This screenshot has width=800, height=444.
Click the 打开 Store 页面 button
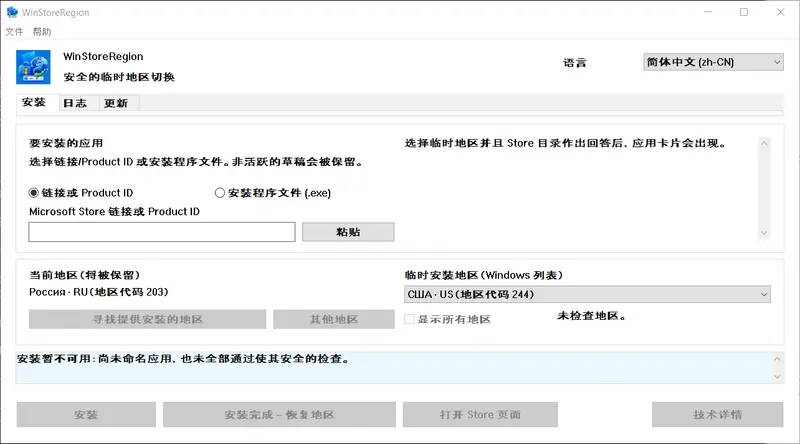point(480,414)
